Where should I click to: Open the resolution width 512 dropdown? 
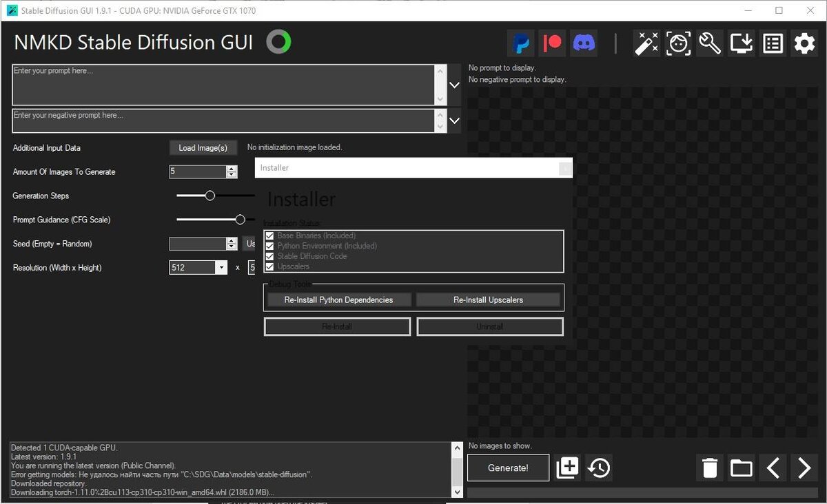[221, 268]
